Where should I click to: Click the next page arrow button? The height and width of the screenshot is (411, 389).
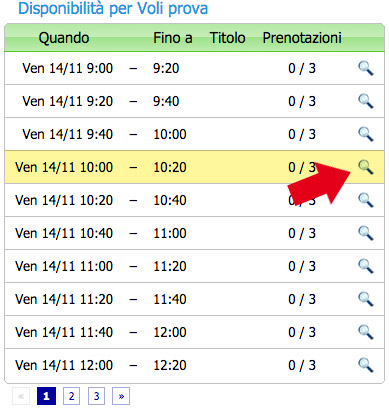click(121, 396)
